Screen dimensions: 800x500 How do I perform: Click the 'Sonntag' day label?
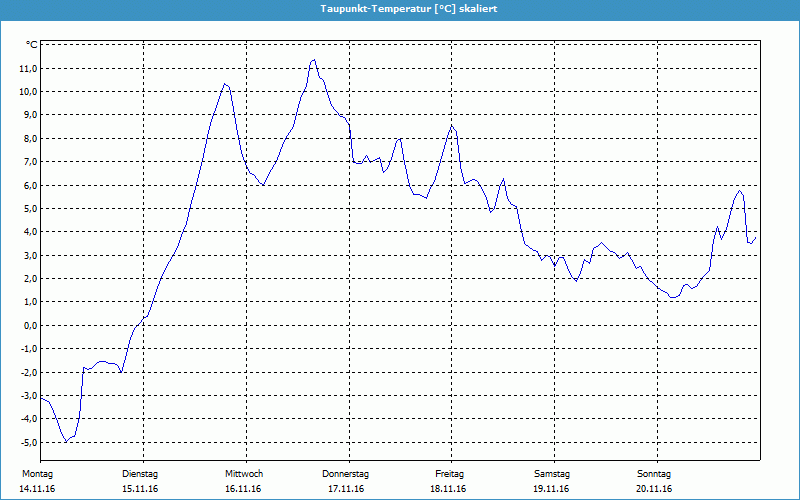tap(654, 474)
